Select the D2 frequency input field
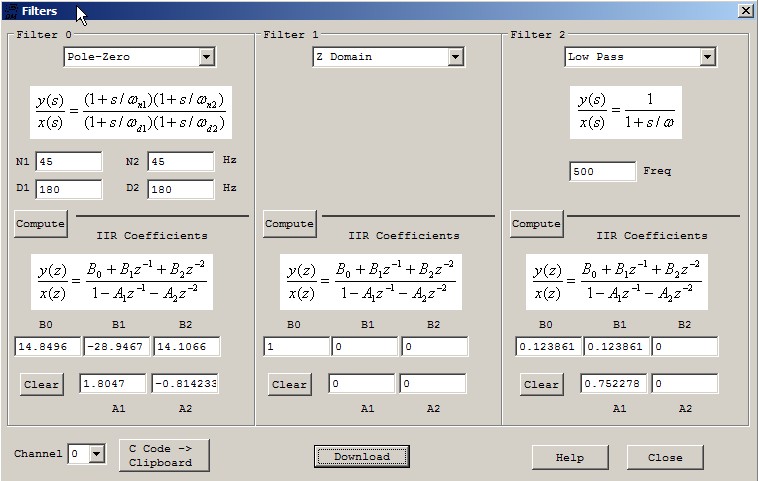The image size is (758, 481). 180,188
